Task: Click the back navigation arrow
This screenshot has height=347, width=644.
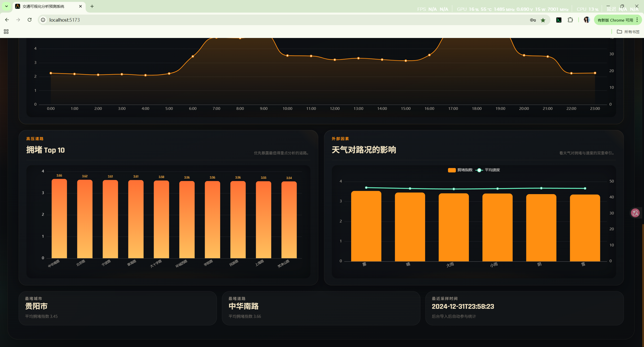Action: click(7, 20)
